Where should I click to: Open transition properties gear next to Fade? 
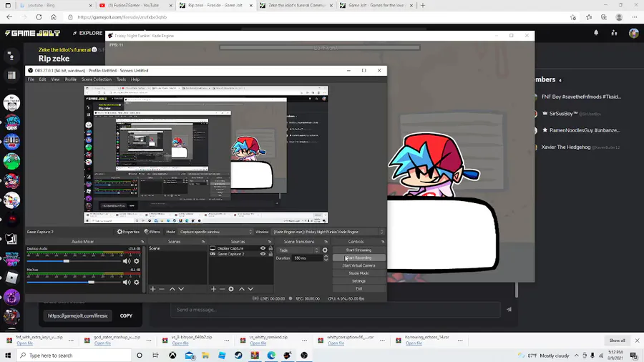pyautogui.click(x=325, y=250)
